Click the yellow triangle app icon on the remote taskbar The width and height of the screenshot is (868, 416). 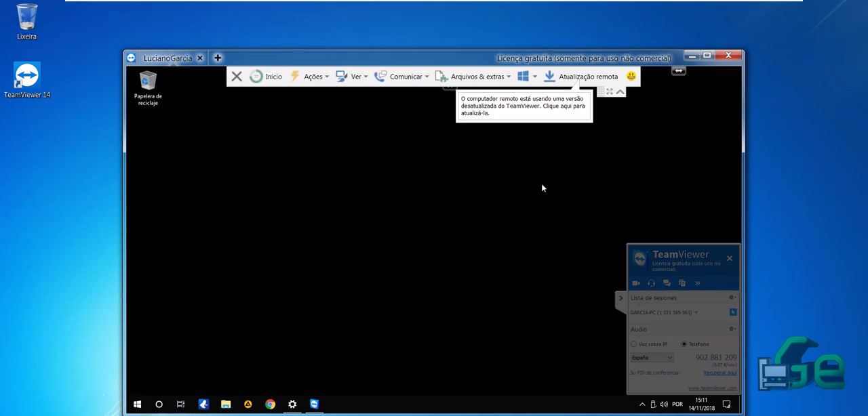[x=248, y=404]
